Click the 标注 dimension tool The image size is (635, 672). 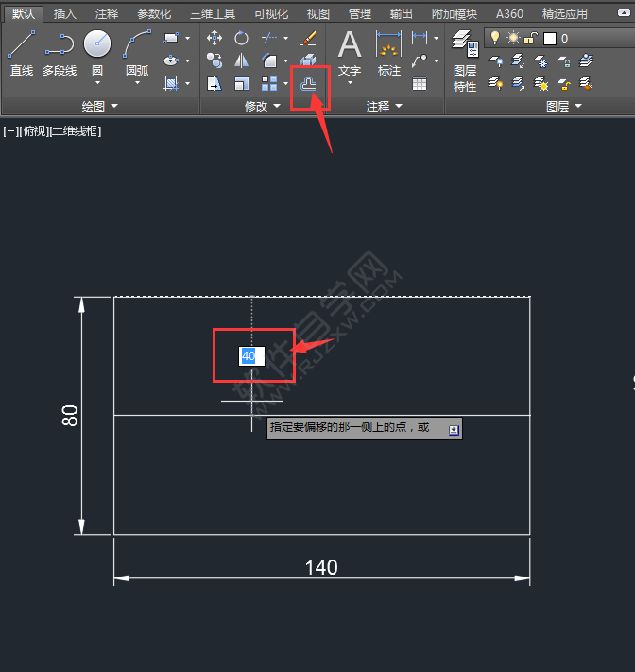(389, 53)
